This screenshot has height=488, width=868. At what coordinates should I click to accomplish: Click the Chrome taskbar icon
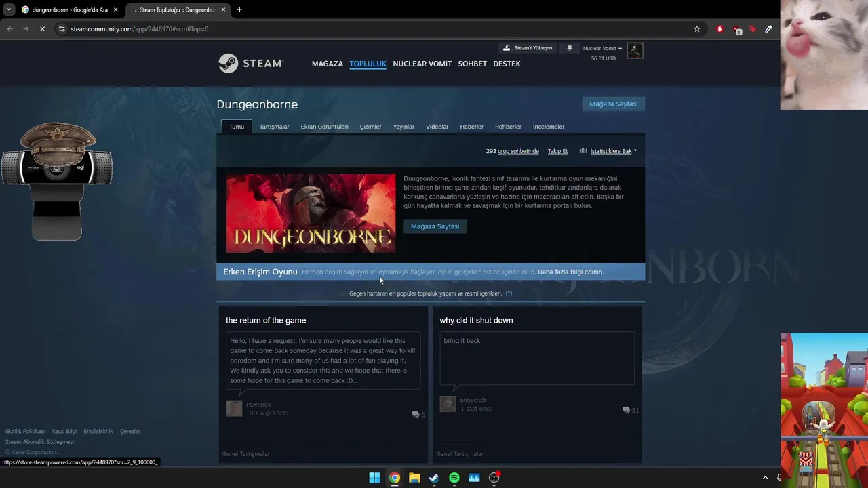click(x=394, y=478)
